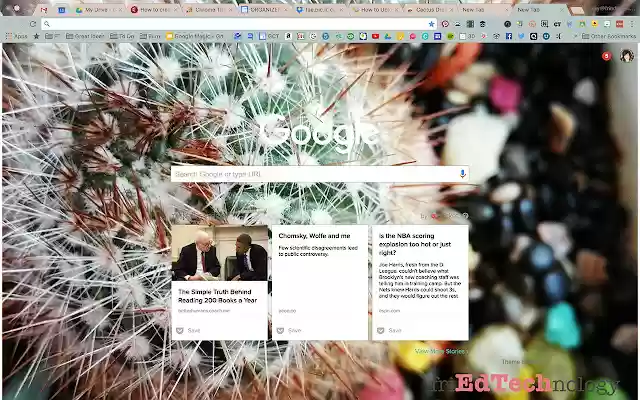
Task: Open the GCT bookmark
Action: click(269, 36)
